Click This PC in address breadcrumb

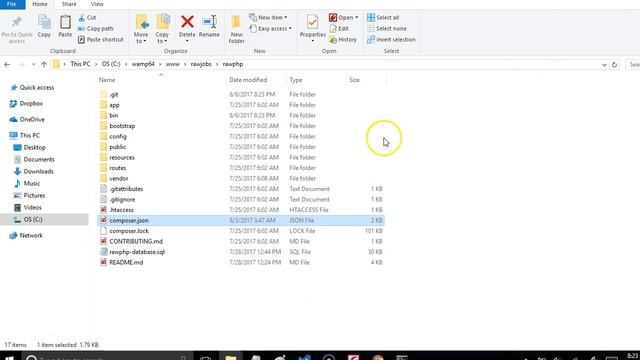80,64
